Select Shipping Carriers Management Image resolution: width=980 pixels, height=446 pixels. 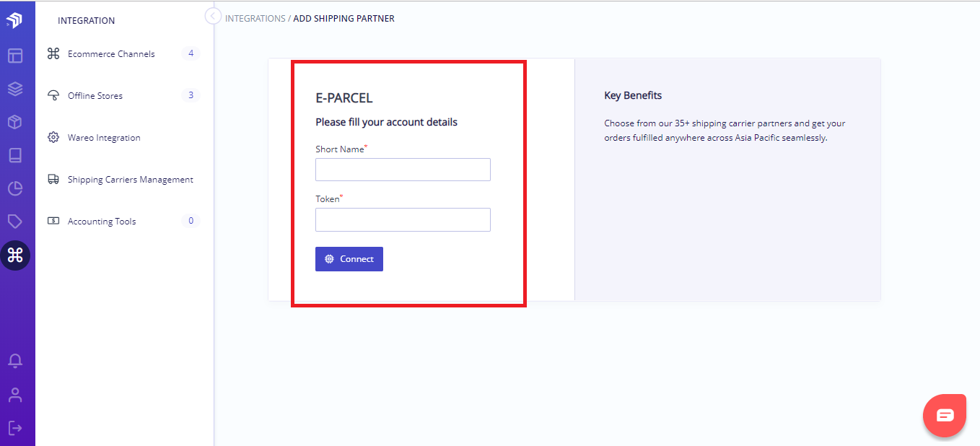point(130,179)
